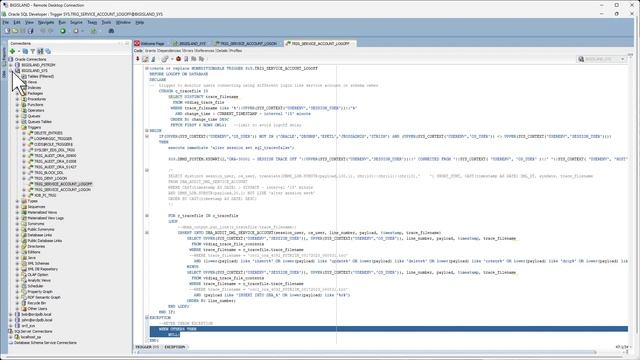
Task: Expand the Other Users node
Action: [18, 309]
